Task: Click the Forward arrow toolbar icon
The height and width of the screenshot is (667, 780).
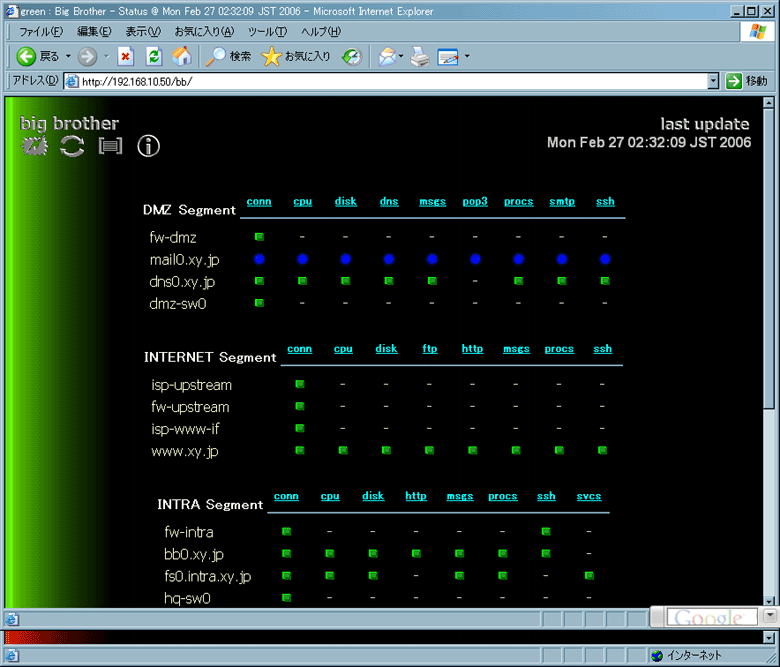Action: tap(88, 56)
